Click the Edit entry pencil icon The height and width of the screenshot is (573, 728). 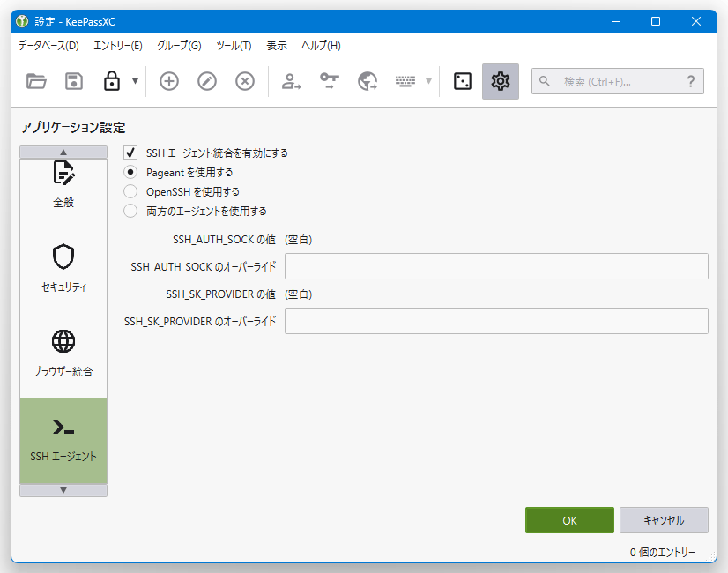[x=207, y=81]
